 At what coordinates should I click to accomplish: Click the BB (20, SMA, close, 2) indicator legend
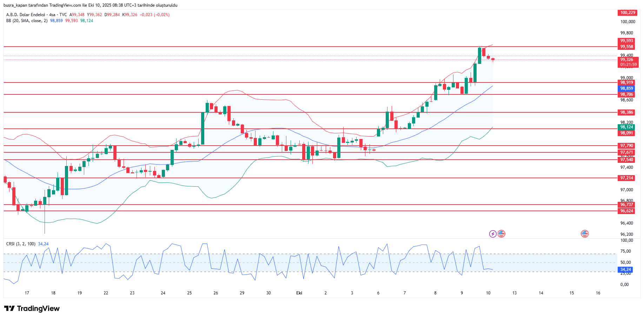point(27,21)
